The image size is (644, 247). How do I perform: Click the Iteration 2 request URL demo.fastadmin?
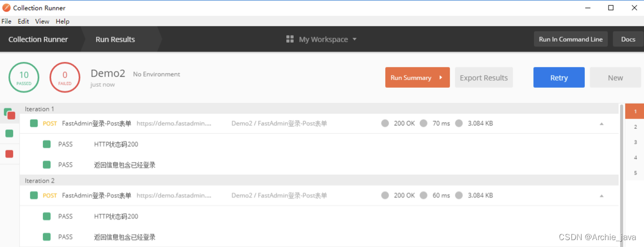tap(174, 195)
